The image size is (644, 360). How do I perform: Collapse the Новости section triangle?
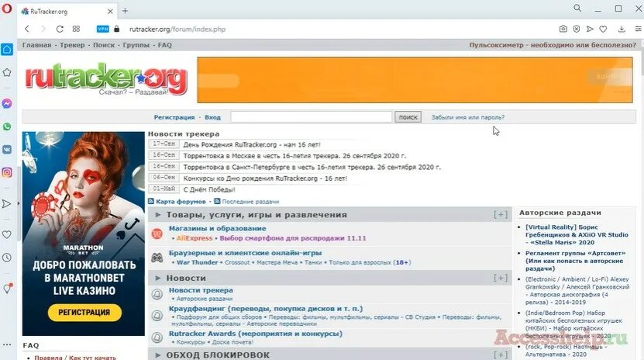pos(158,278)
